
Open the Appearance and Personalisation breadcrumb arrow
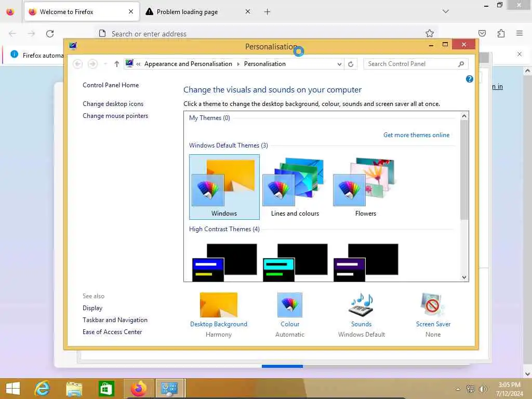point(238,64)
